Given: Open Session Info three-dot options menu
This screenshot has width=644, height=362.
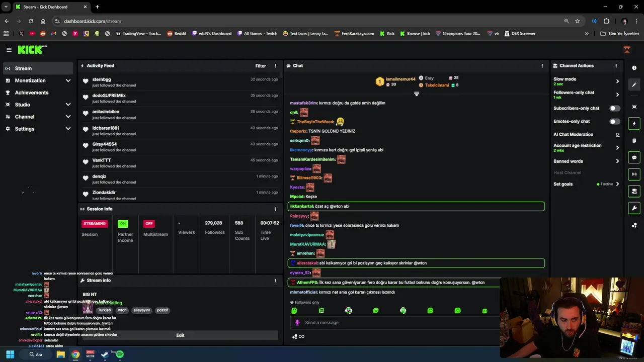Looking at the screenshot, I should [275, 209].
